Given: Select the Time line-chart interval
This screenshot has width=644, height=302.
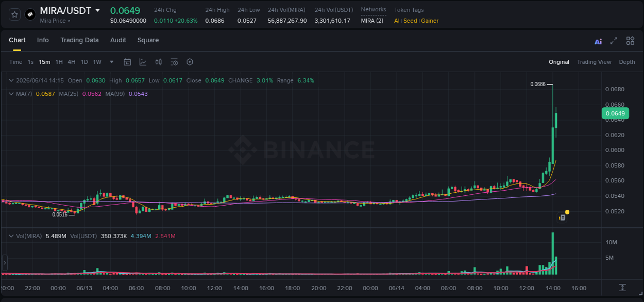Looking at the screenshot, I should tap(15, 62).
